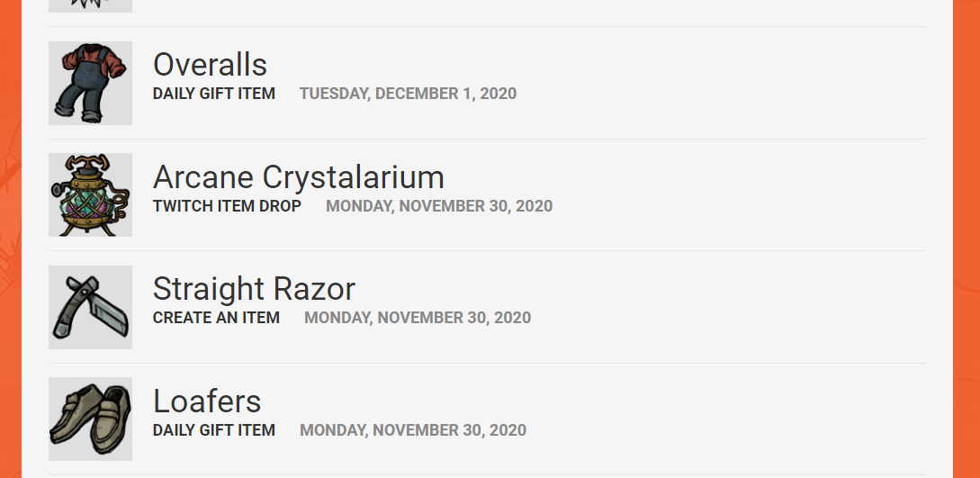Select the Twitch Item Drop label
The image size is (980, 478).
227,206
